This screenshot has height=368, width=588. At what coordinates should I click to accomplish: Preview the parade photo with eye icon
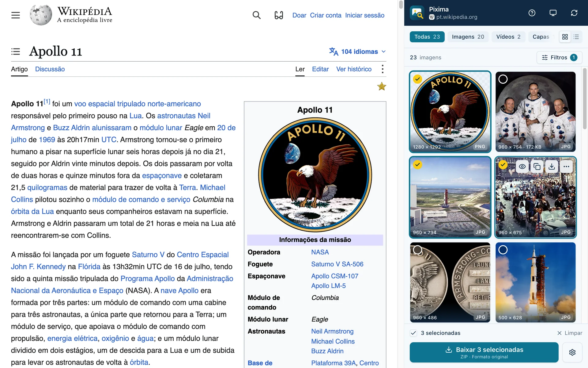tap(522, 167)
